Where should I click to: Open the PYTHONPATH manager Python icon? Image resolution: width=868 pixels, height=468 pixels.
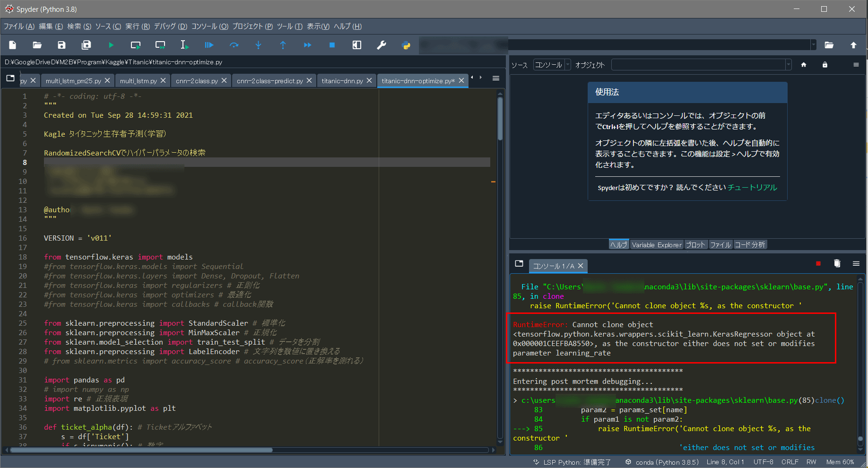point(406,45)
